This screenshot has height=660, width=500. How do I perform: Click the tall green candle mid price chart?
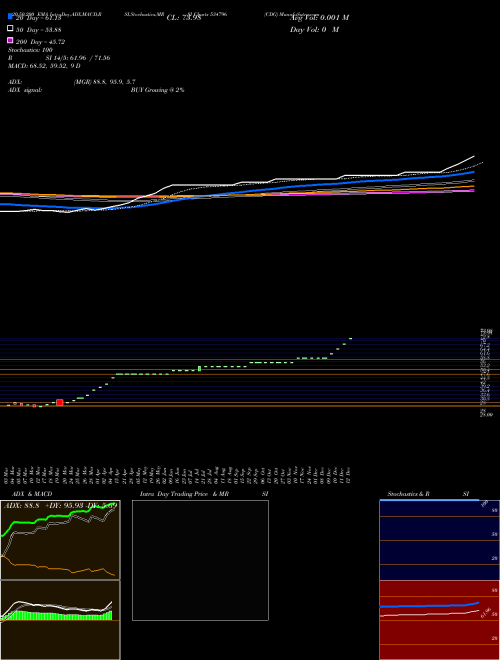(x=199, y=369)
